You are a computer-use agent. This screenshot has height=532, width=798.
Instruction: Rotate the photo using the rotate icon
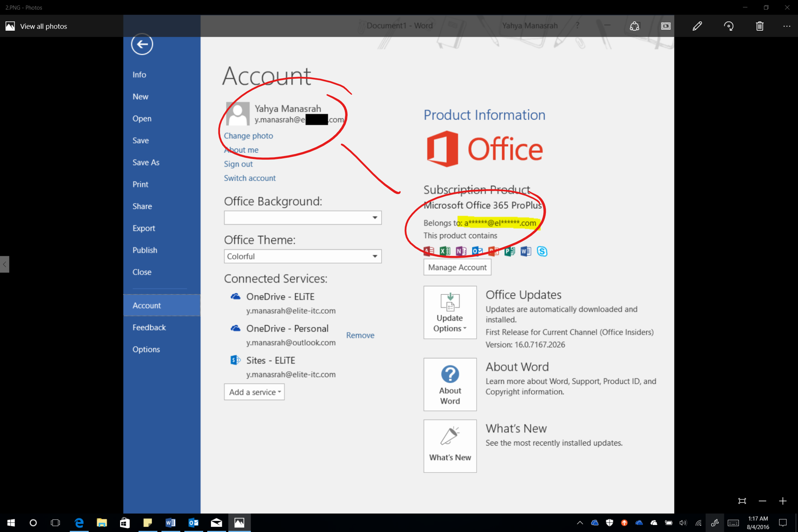[728, 26]
